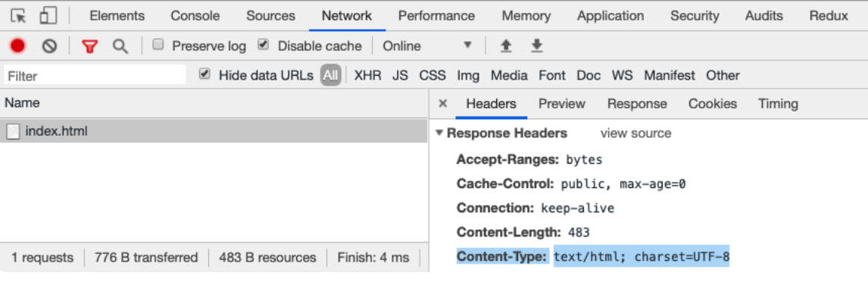Select the index.html request row
868x285 pixels.
(x=214, y=131)
